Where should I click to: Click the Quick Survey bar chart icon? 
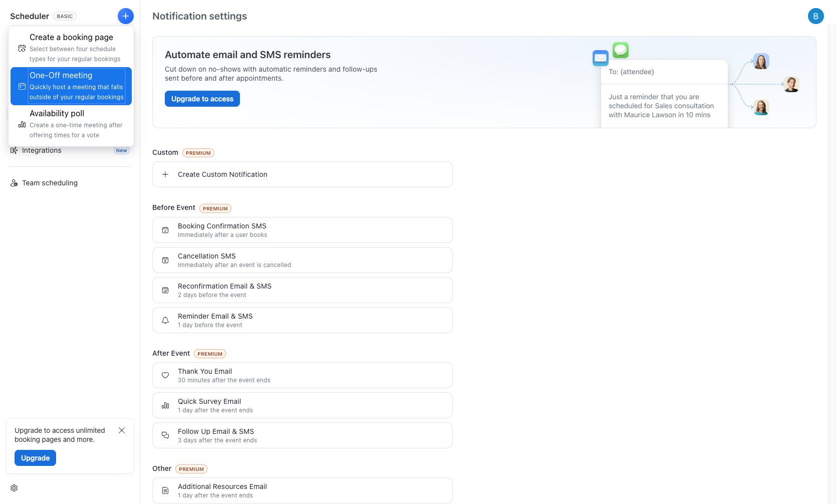pos(165,405)
